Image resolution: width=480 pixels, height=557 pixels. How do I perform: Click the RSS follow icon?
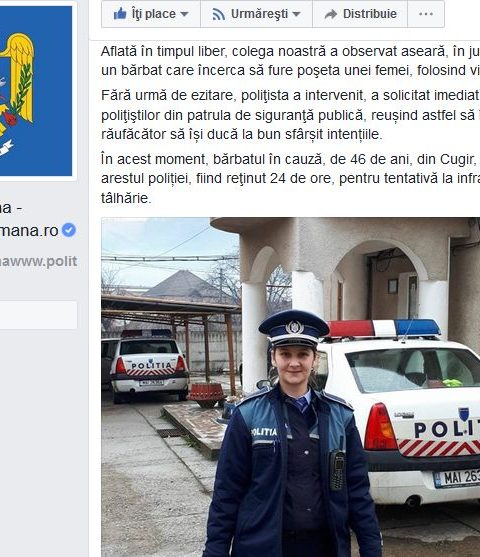point(219,14)
